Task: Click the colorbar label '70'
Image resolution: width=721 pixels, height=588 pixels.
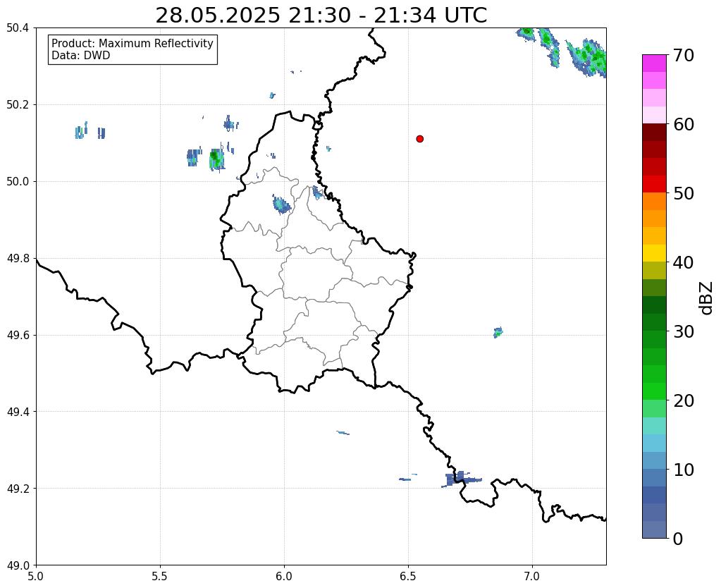Action: tap(684, 55)
